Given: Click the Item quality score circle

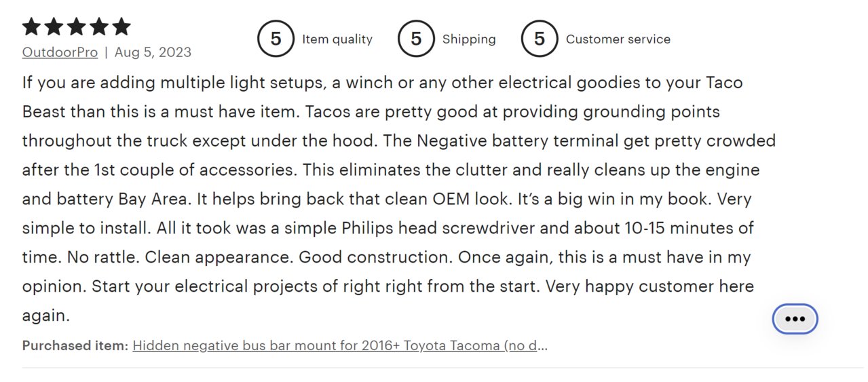Looking at the screenshot, I should coord(276,39).
